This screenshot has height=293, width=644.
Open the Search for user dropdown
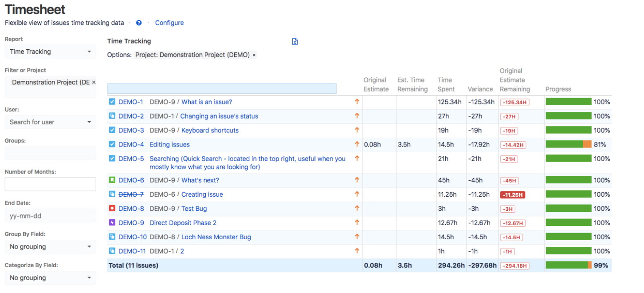(50, 122)
